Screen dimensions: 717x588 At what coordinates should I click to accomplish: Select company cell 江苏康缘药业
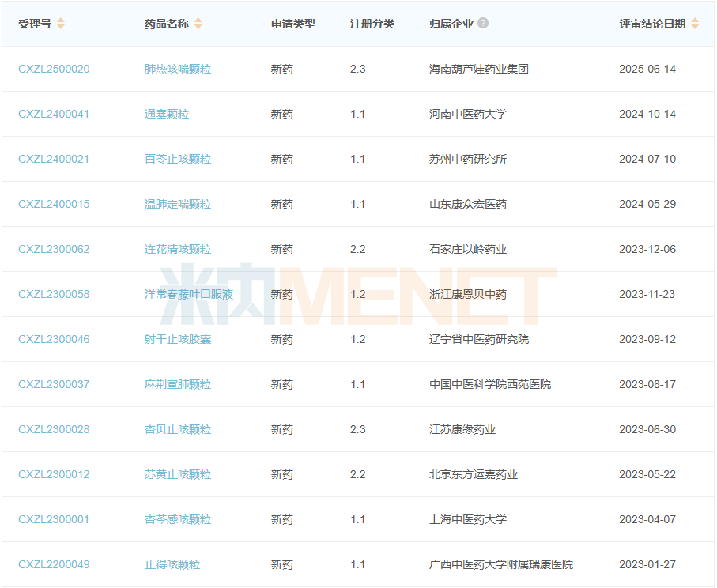pyautogui.click(x=462, y=429)
